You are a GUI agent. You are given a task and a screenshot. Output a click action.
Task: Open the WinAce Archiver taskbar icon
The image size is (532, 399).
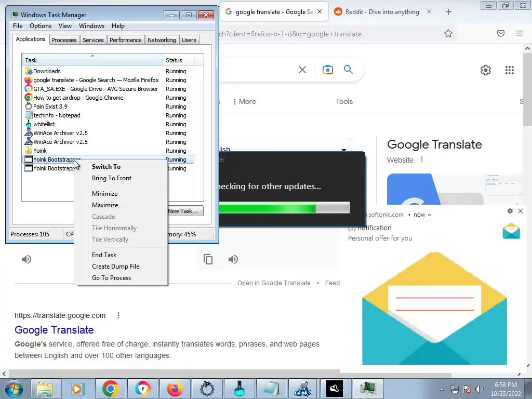click(302, 389)
